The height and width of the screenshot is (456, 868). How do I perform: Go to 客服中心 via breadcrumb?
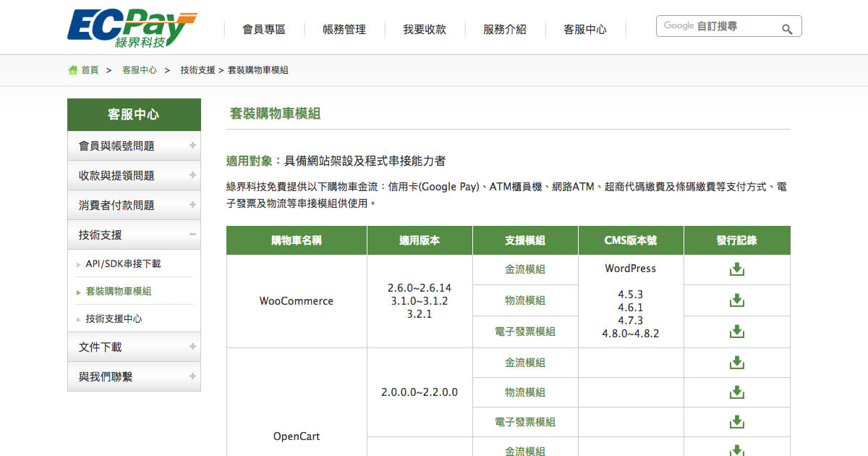pyautogui.click(x=139, y=70)
